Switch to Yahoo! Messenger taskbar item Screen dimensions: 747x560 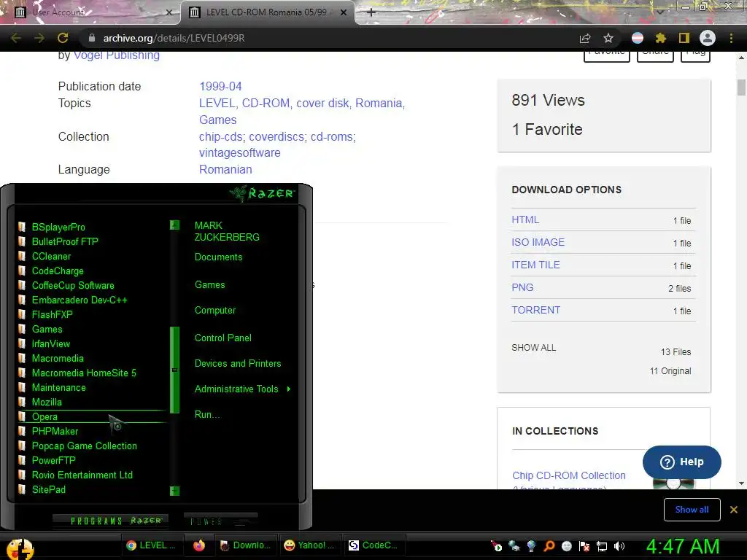pyautogui.click(x=309, y=545)
